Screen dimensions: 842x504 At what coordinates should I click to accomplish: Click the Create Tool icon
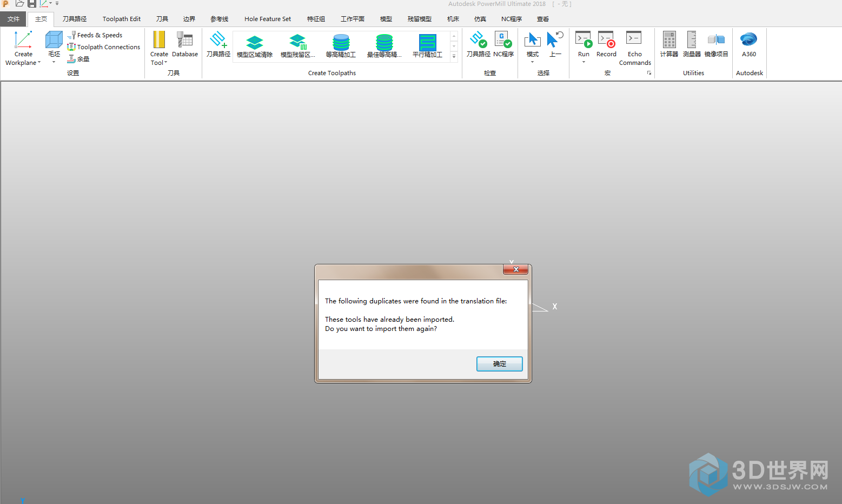(159, 39)
